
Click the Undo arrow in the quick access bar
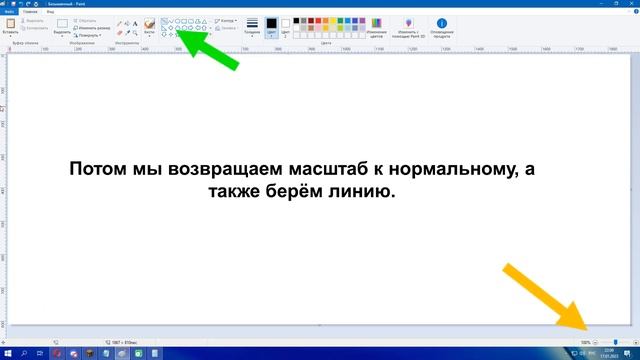click(21, 4)
